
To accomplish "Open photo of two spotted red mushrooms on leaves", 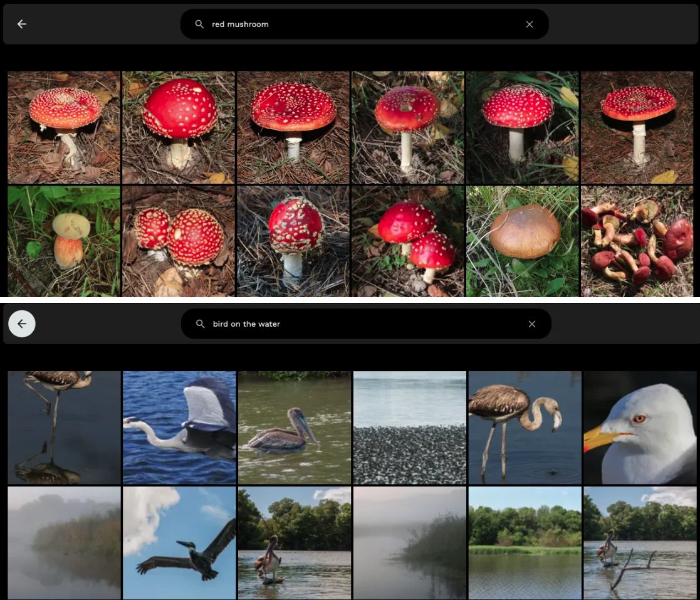I will [x=179, y=241].
